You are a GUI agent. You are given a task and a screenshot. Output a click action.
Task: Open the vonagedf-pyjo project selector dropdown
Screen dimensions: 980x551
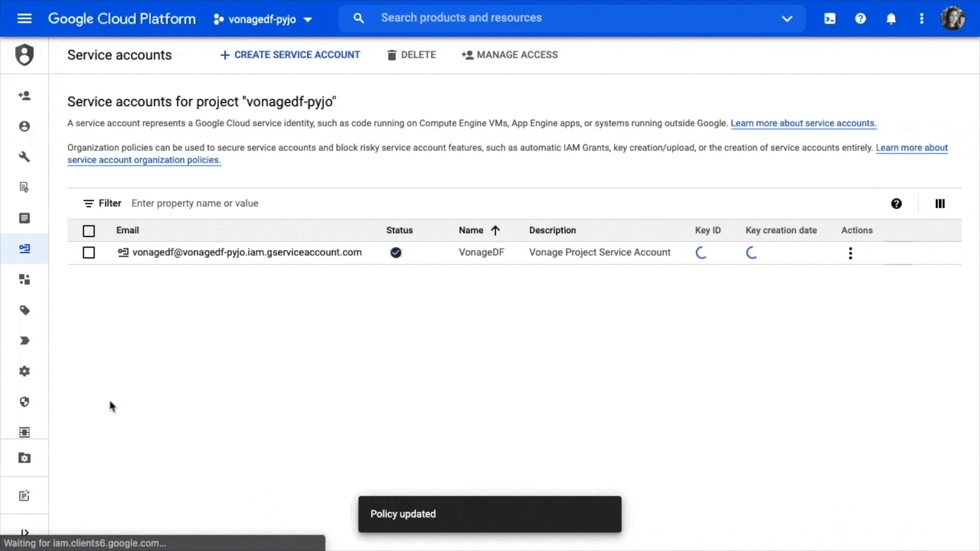point(263,19)
